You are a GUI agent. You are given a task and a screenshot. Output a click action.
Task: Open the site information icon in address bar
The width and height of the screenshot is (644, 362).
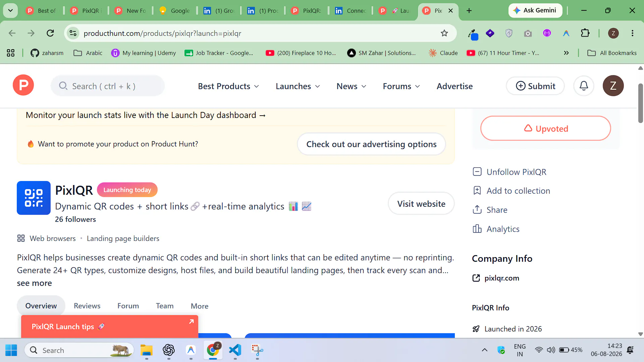[73, 33]
